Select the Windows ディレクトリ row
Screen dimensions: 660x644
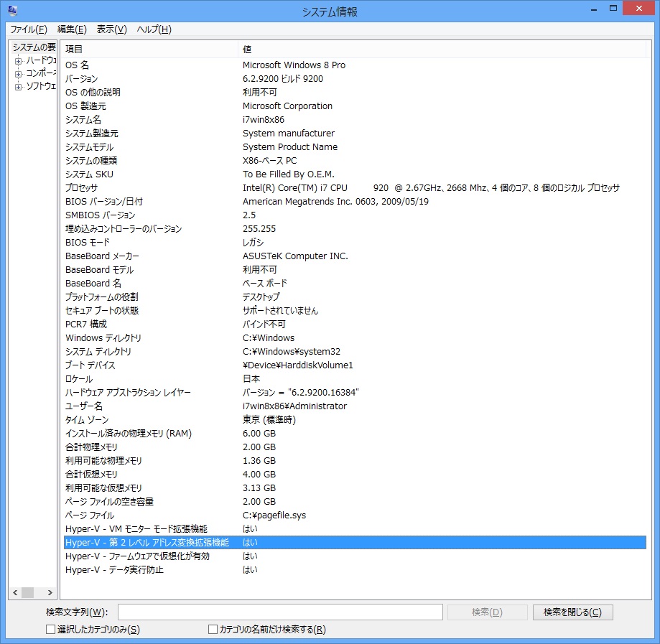click(355, 337)
